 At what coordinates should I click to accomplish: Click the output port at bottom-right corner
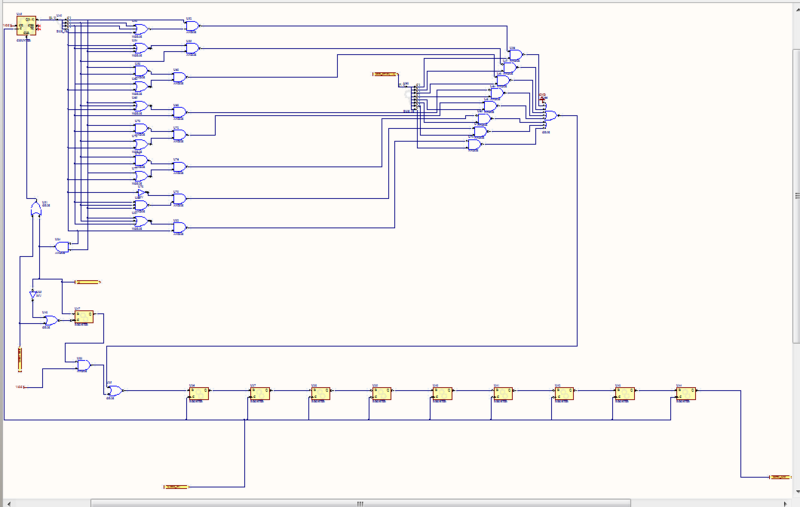click(778, 477)
